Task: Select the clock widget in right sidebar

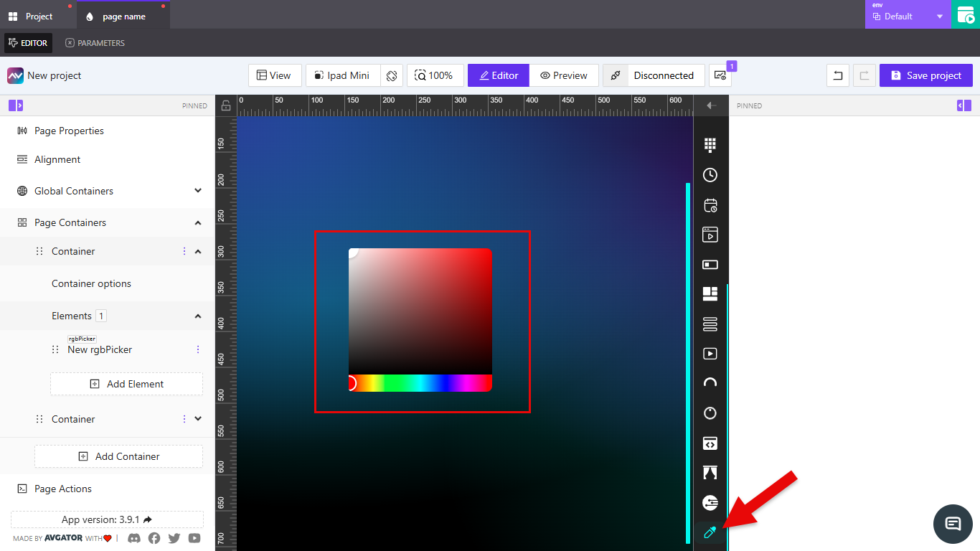Action: click(710, 174)
